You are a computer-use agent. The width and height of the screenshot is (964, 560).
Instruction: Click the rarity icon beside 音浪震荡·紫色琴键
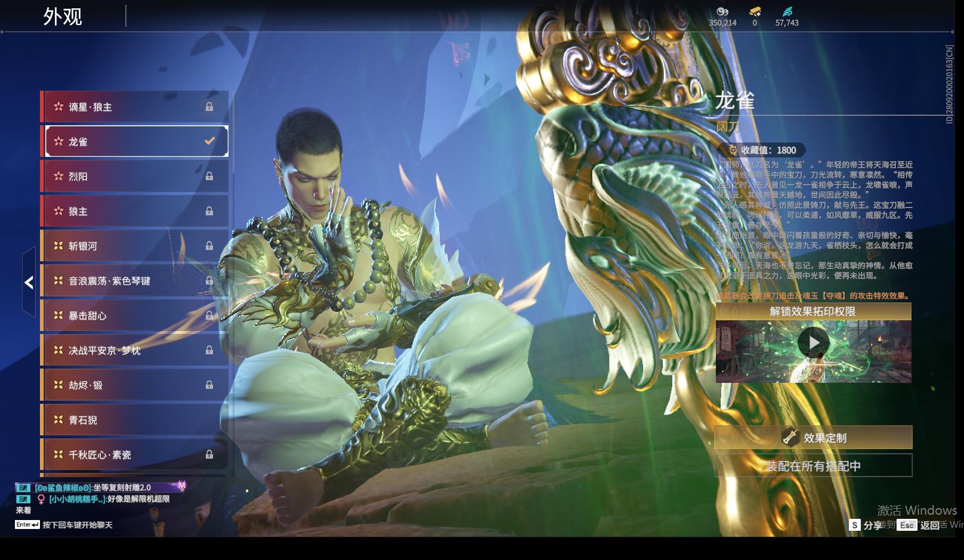(x=58, y=280)
